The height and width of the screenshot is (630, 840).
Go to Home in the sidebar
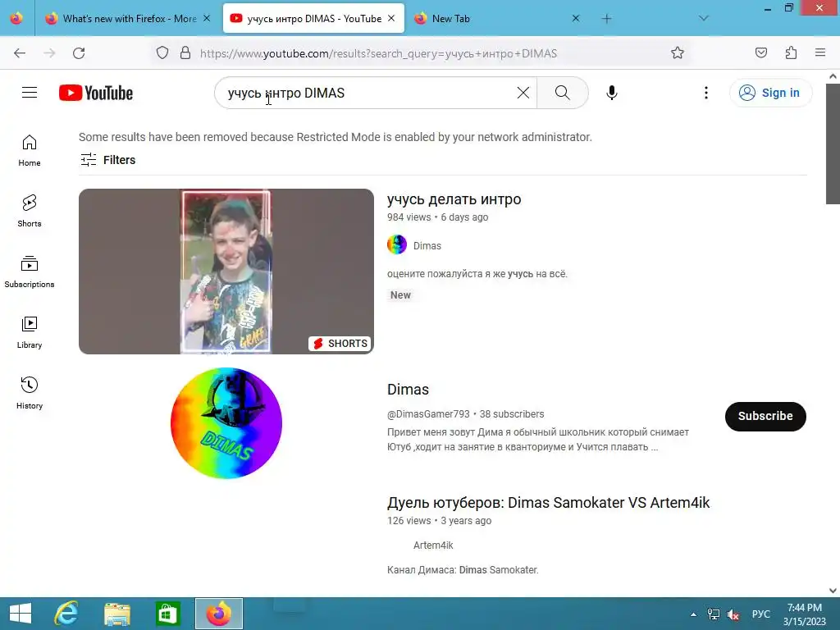pos(30,151)
